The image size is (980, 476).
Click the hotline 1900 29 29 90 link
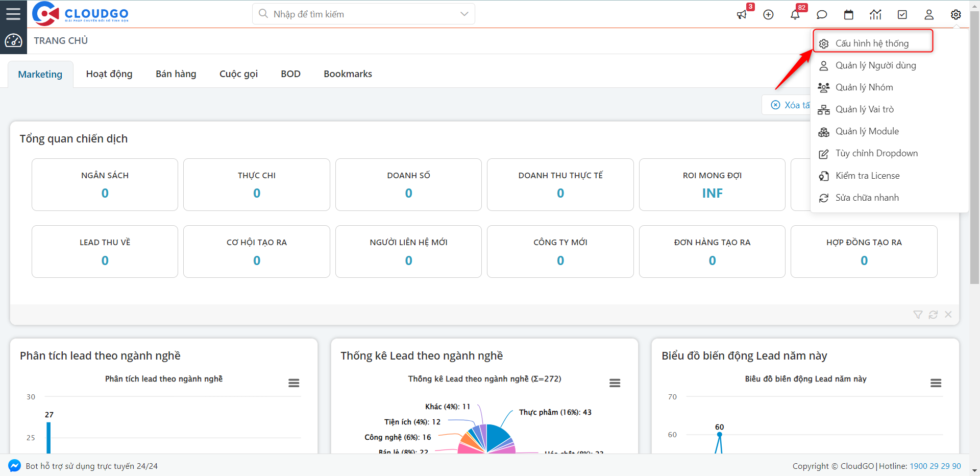pyautogui.click(x=935, y=466)
